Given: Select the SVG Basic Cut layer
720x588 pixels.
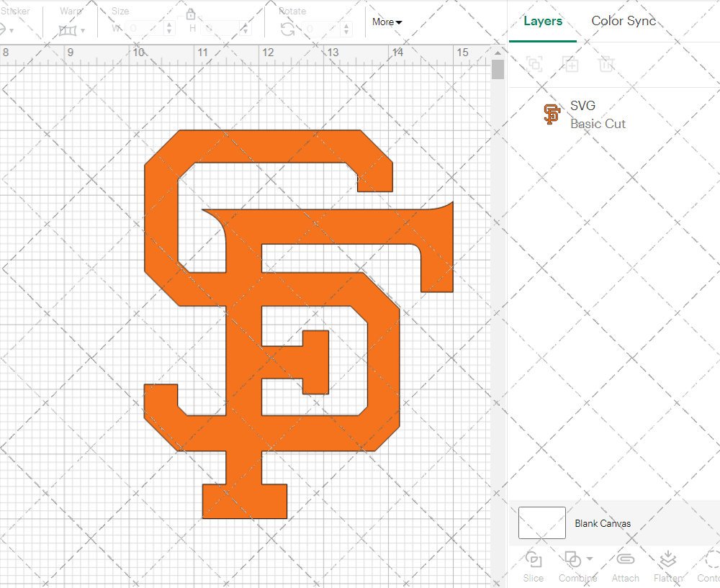Looking at the screenshot, I should point(598,114).
